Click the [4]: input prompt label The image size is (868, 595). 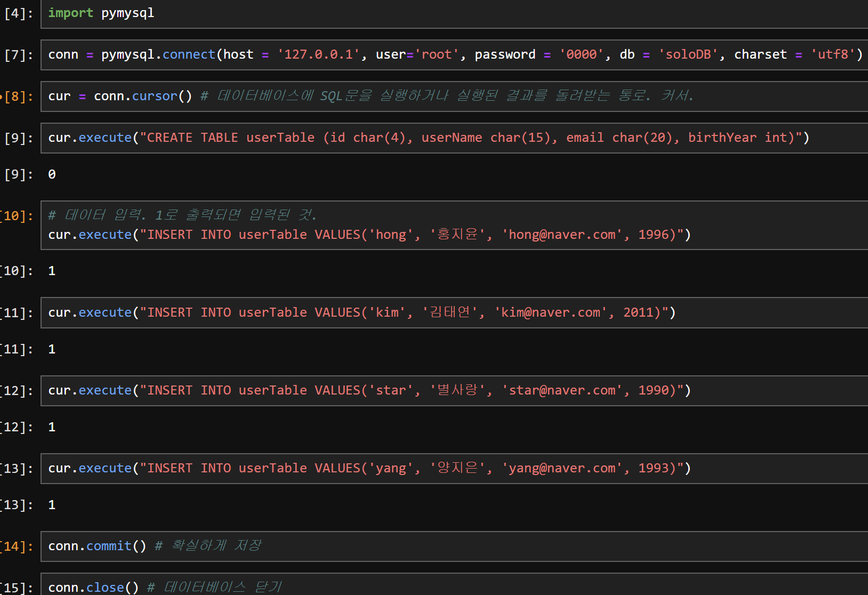pos(19,14)
